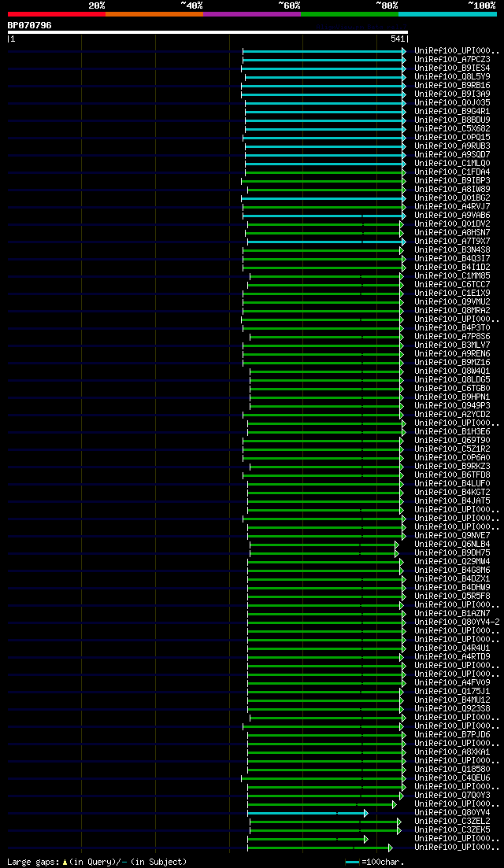
Task: Select the UniRef100_B4Q3I7 label
Action: tap(452, 259)
